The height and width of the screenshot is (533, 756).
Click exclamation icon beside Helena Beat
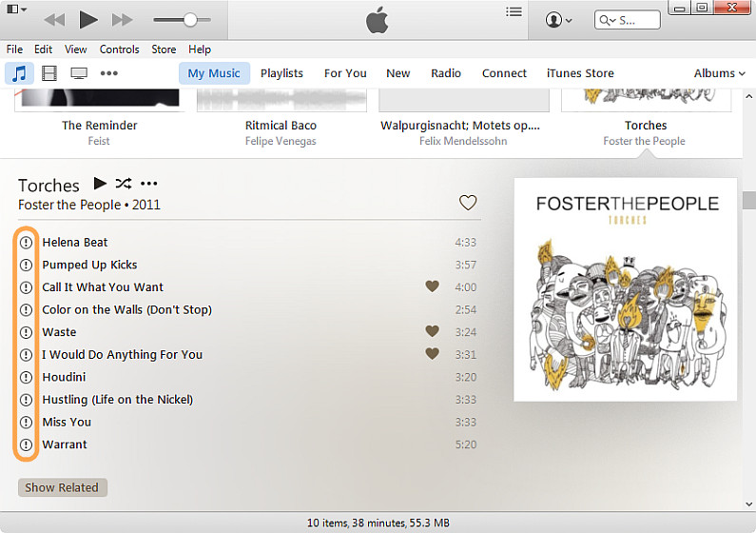coord(26,242)
